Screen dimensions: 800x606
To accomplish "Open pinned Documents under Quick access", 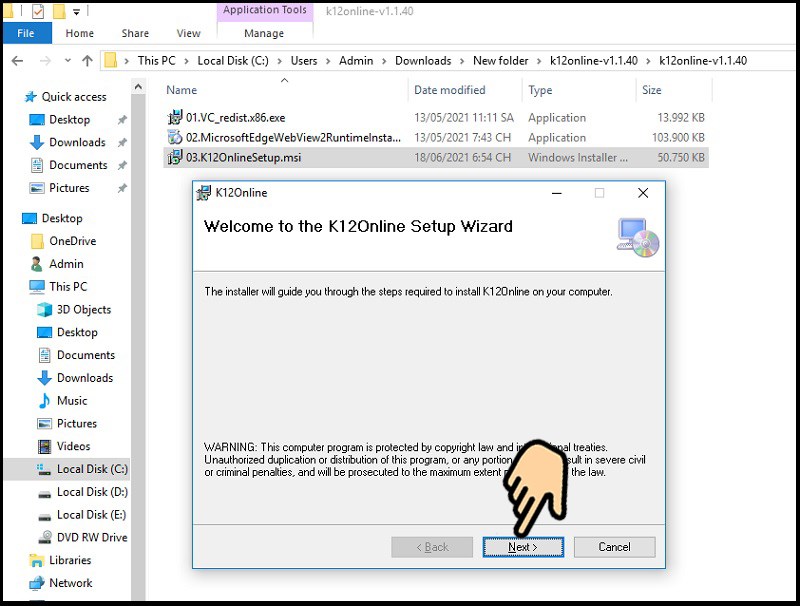I will [78, 165].
